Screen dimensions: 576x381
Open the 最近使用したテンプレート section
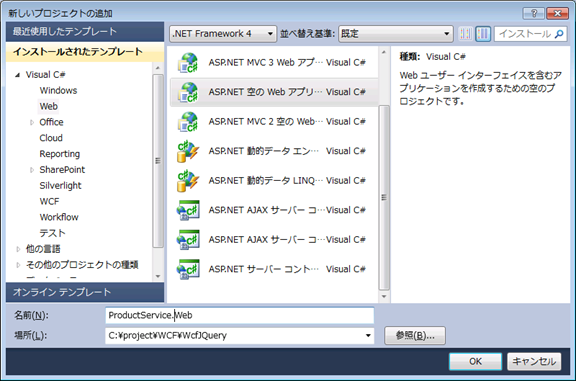pos(85,32)
